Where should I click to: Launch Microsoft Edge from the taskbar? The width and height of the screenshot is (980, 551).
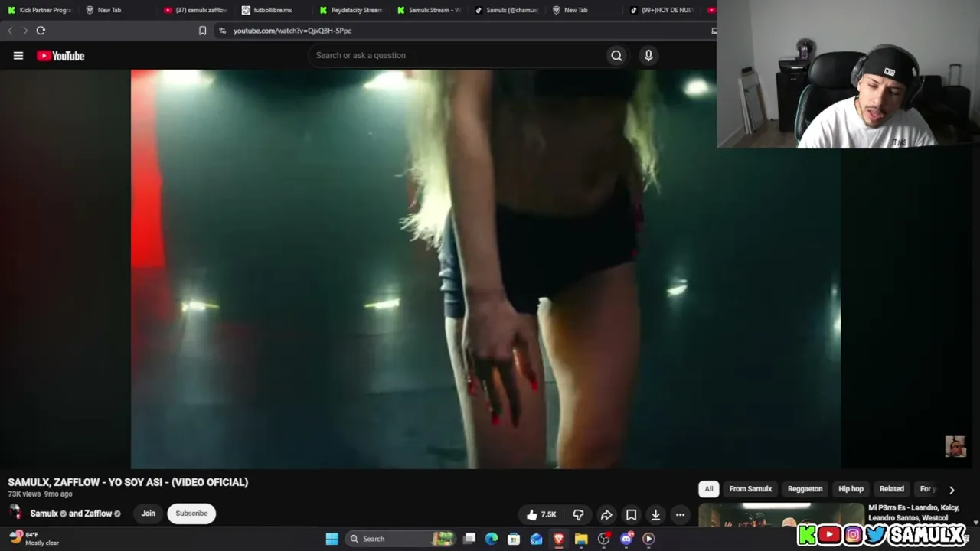click(x=492, y=539)
